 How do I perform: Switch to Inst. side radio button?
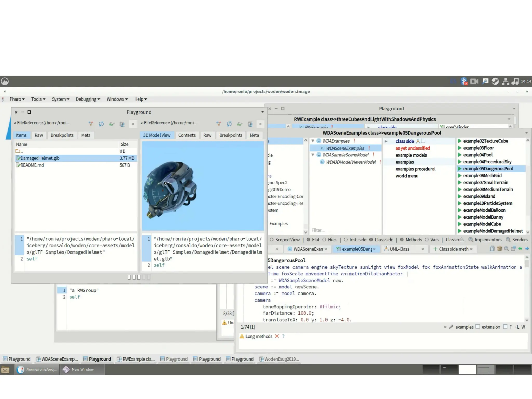click(346, 240)
